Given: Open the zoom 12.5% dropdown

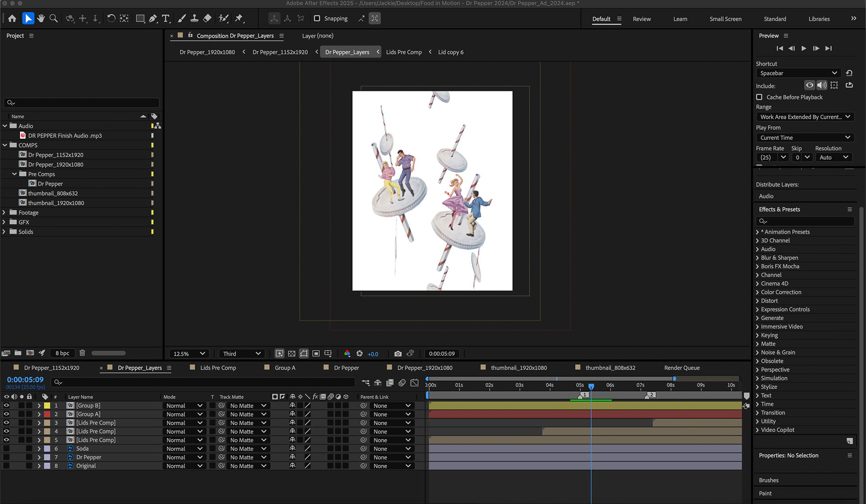Looking at the screenshot, I should 189,354.
